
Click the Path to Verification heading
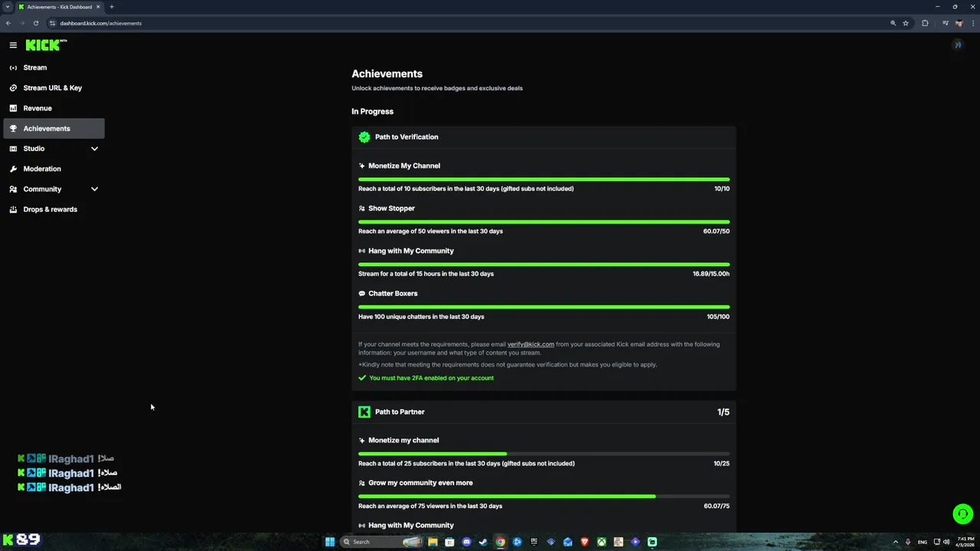click(x=407, y=137)
